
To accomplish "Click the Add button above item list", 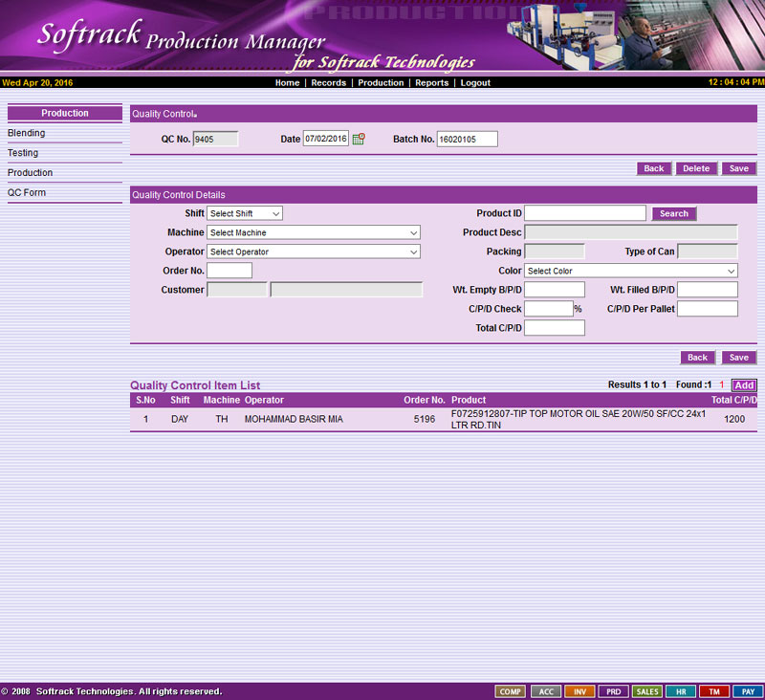I will 744,385.
